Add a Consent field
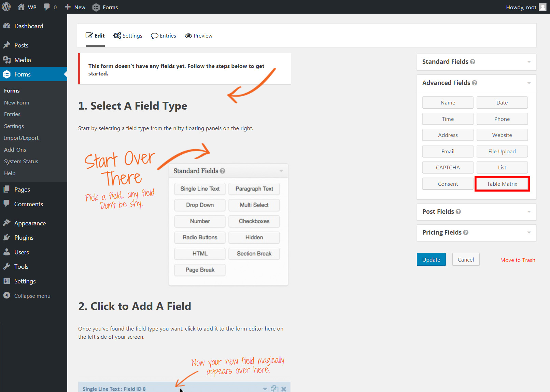The width and height of the screenshot is (550, 392). 448,184
